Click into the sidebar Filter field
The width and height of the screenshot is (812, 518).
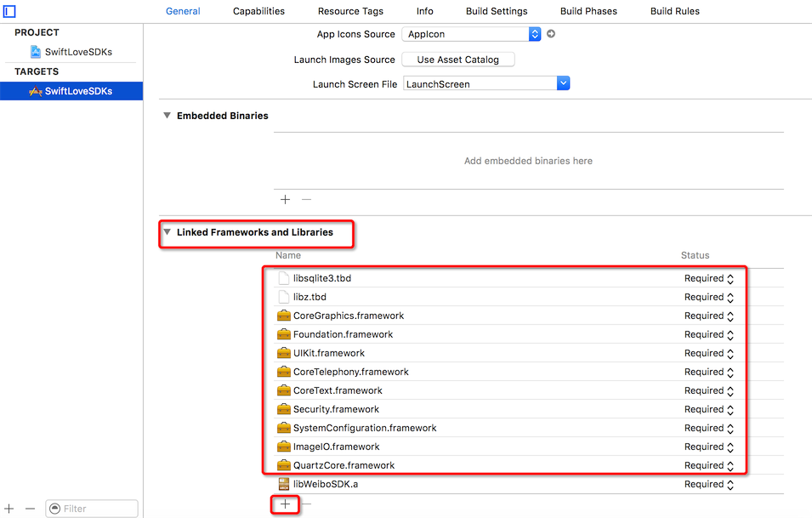click(92, 509)
